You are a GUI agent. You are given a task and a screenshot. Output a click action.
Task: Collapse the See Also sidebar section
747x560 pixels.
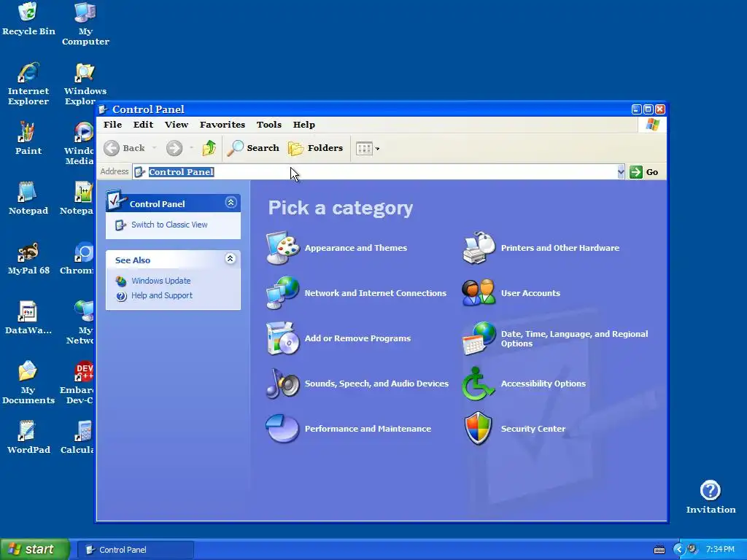[x=230, y=259]
